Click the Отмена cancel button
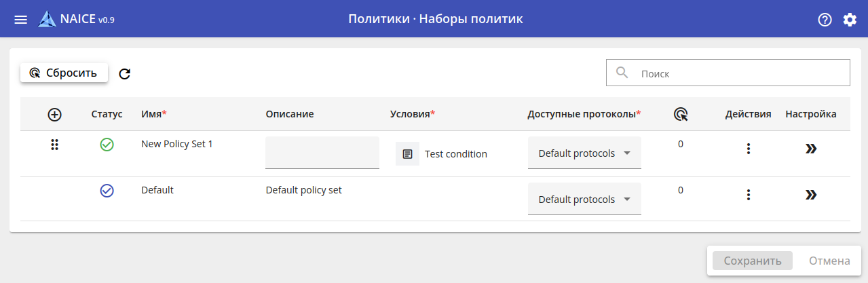Image resolution: width=868 pixels, height=283 pixels. pyautogui.click(x=829, y=261)
